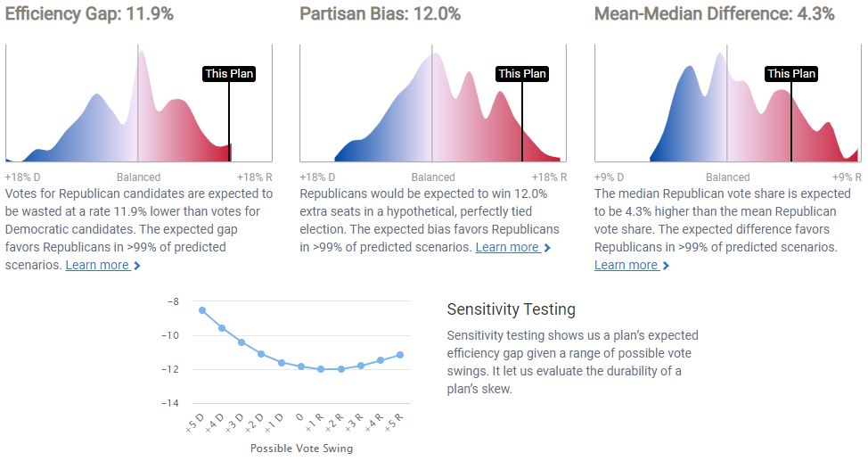The height and width of the screenshot is (461, 868).
Task: Select the +2 R data point on sensitivity chart
Action: click(341, 369)
